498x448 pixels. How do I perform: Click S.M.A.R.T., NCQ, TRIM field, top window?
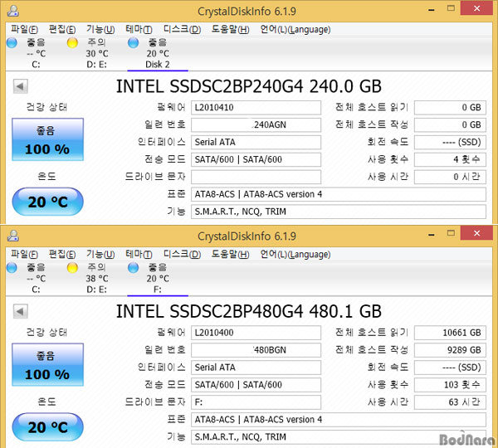tap(339, 212)
